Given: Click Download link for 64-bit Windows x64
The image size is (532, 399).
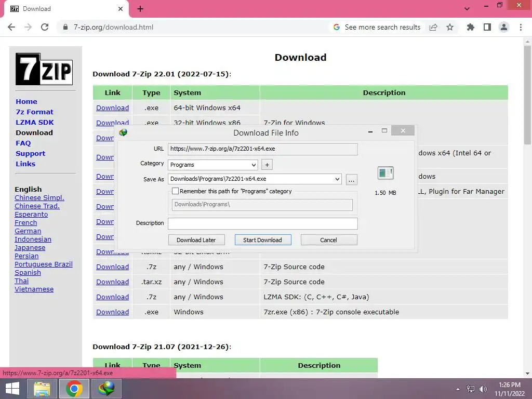Looking at the screenshot, I should pos(112,108).
